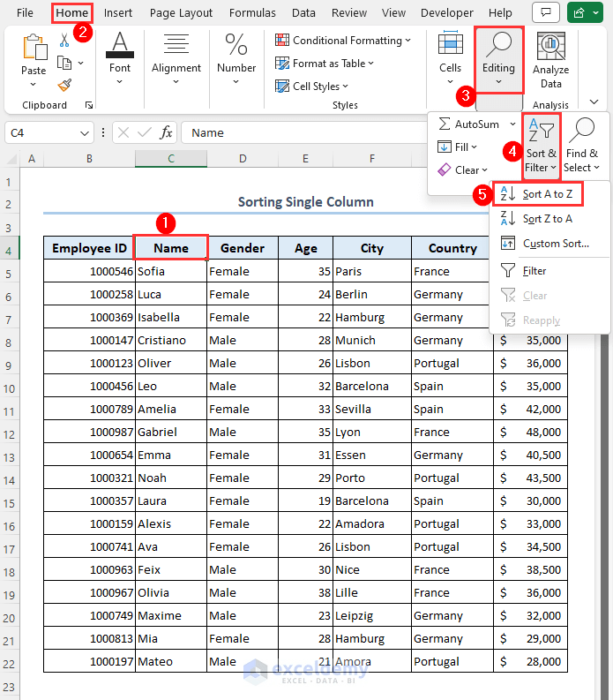Select the Name header cell
The height and width of the screenshot is (700, 613).
coord(171,248)
